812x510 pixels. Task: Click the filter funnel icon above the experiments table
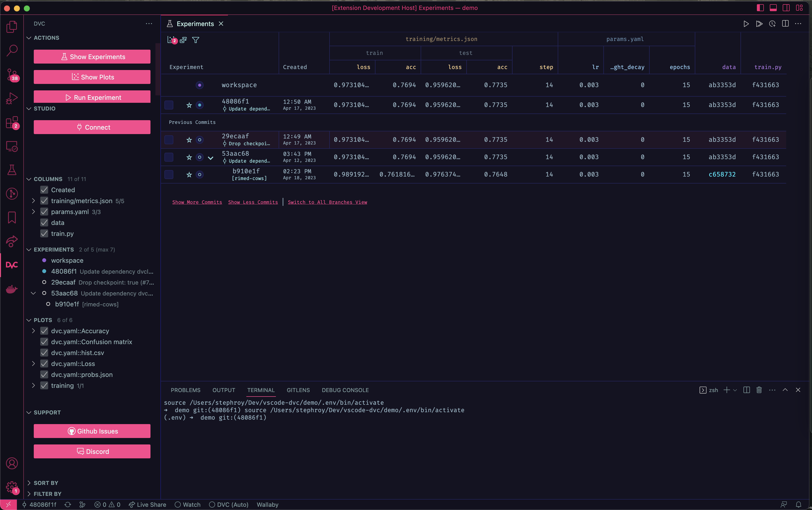click(196, 40)
